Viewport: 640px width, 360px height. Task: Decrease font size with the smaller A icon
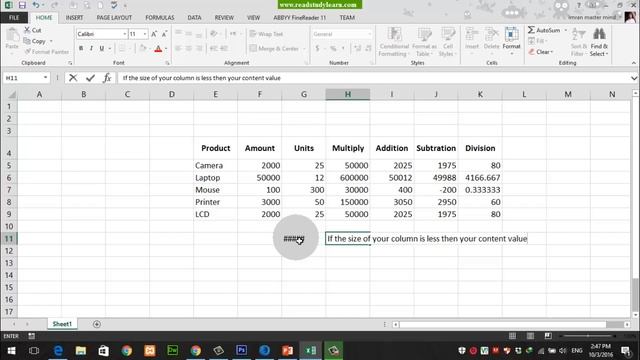coord(164,34)
